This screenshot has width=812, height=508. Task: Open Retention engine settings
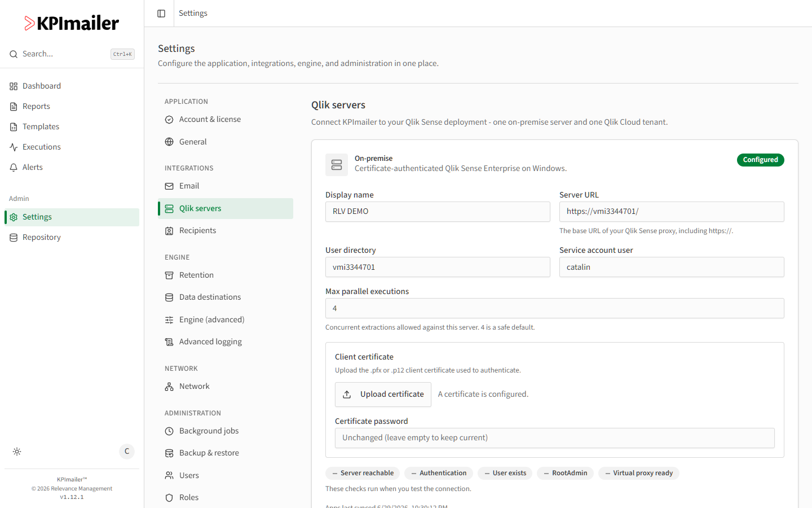pyautogui.click(x=226, y=275)
